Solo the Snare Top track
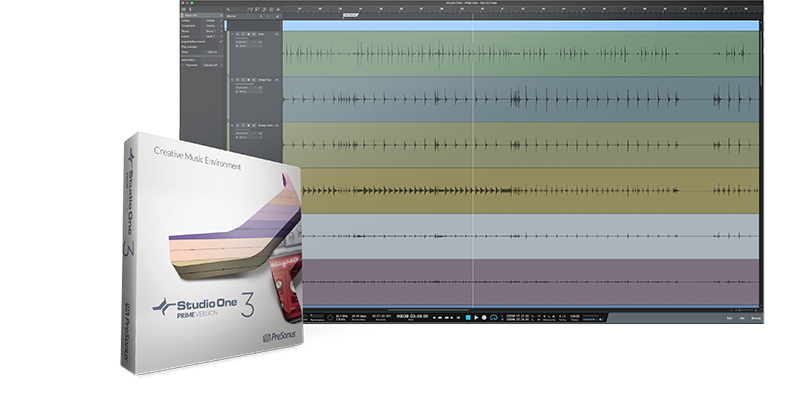 (243, 80)
